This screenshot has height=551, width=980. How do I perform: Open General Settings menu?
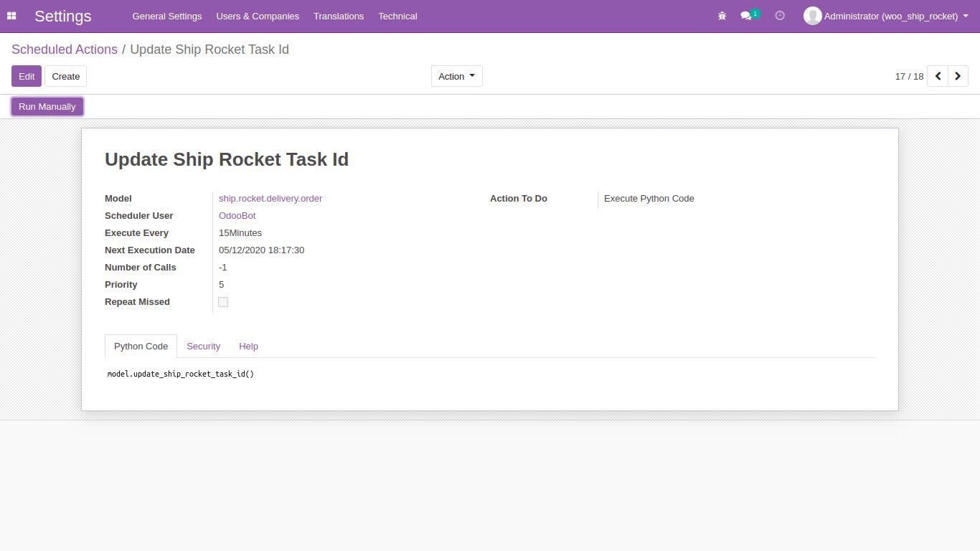point(167,16)
